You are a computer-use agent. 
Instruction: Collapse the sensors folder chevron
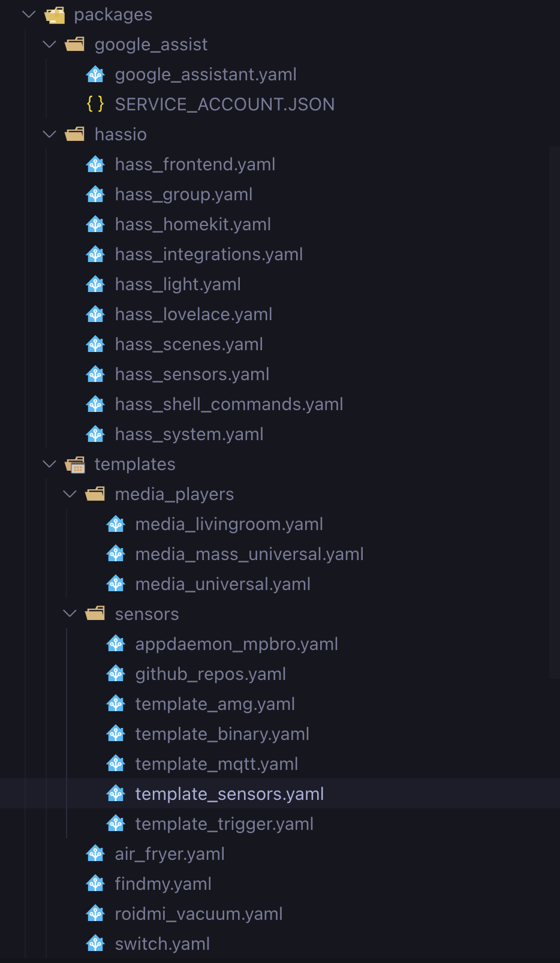70,614
